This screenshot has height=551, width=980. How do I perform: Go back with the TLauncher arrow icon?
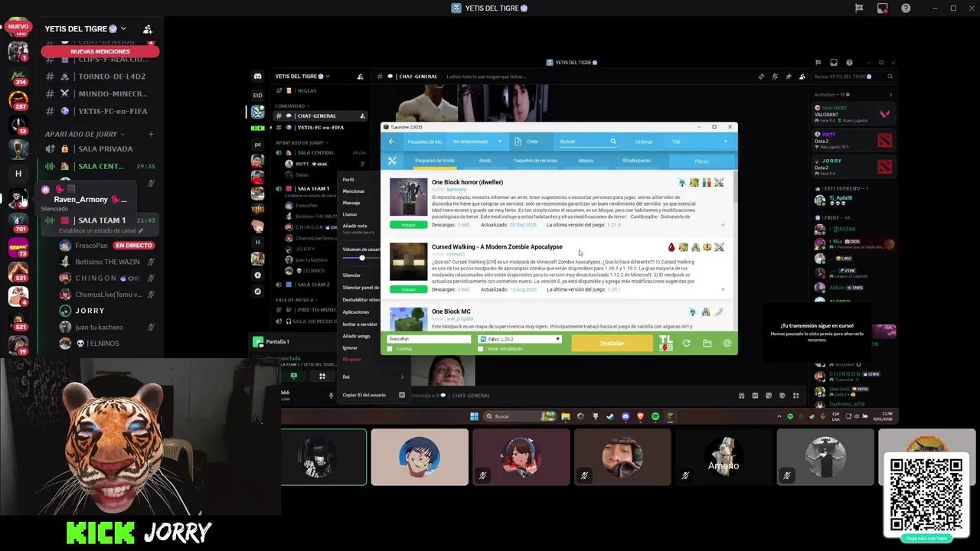pyautogui.click(x=391, y=141)
